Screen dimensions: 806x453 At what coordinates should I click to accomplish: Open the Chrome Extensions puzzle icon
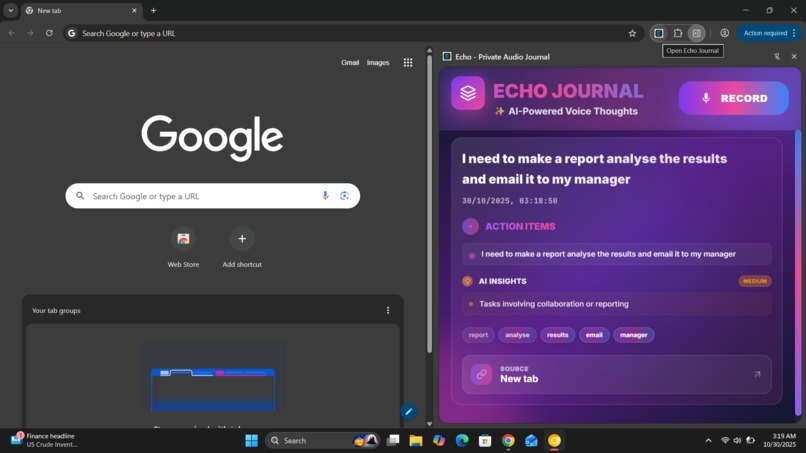pyautogui.click(x=677, y=33)
